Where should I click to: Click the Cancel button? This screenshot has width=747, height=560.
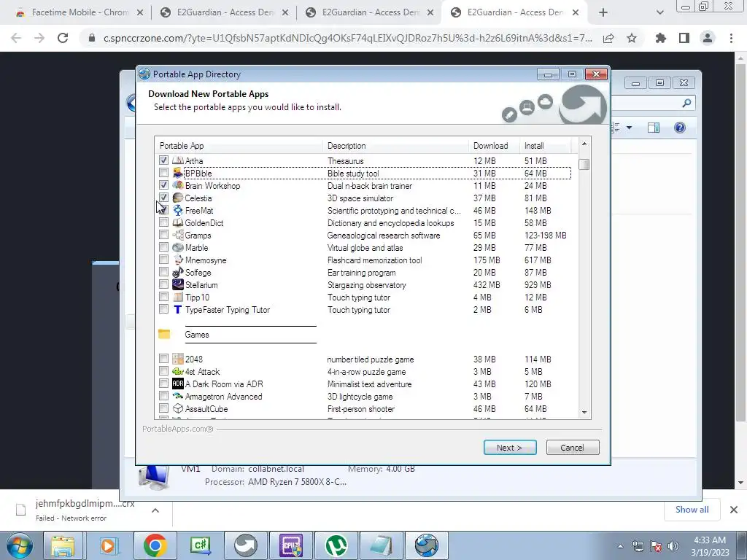click(x=572, y=448)
